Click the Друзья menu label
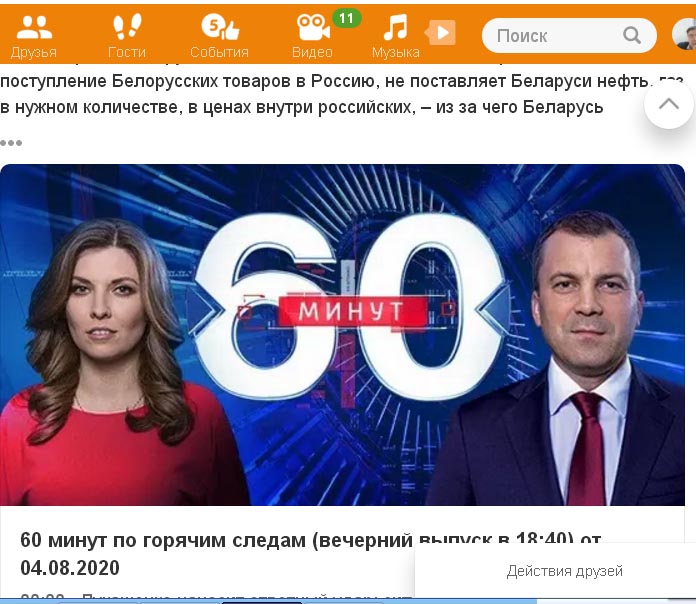This screenshot has height=604, width=696. click(x=34, y=52)
